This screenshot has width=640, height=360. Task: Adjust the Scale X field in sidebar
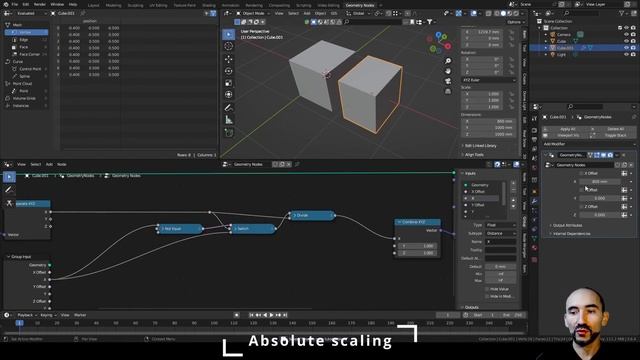pos(482,94)
